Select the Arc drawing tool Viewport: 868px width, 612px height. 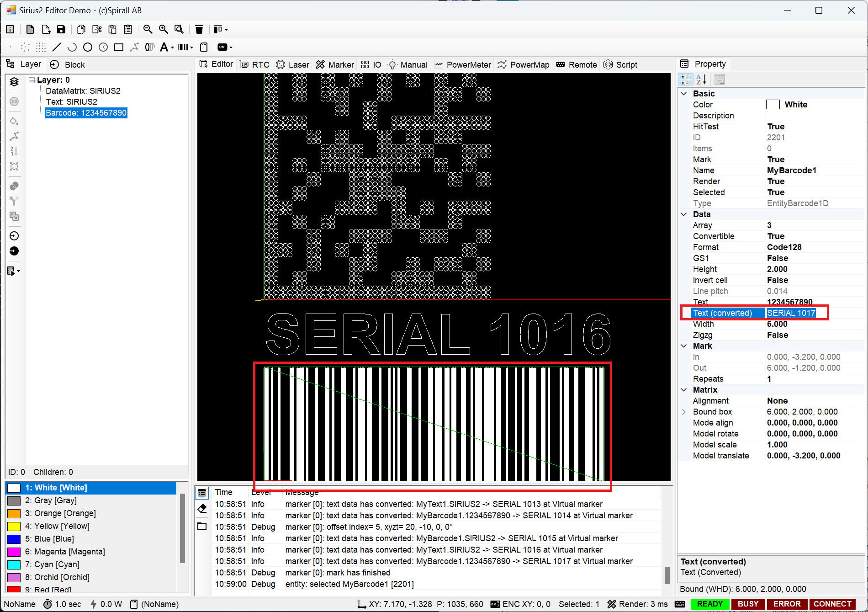click(x=72, y=47)
